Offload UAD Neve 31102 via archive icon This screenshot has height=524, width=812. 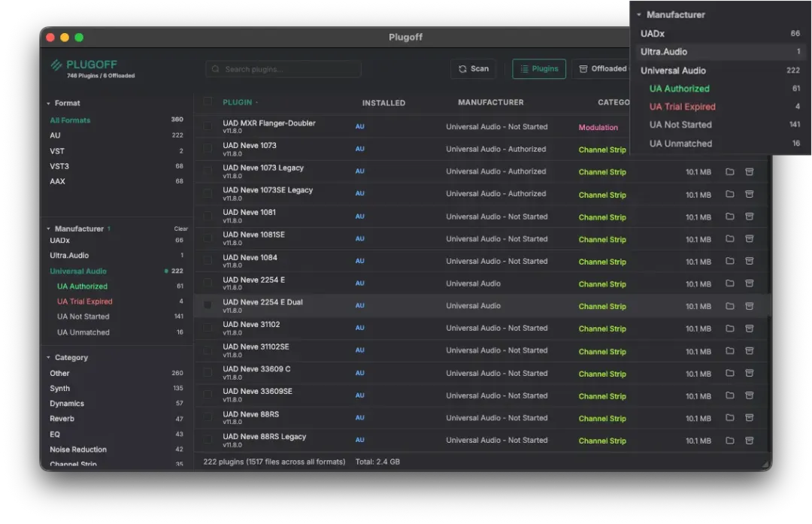750,329
